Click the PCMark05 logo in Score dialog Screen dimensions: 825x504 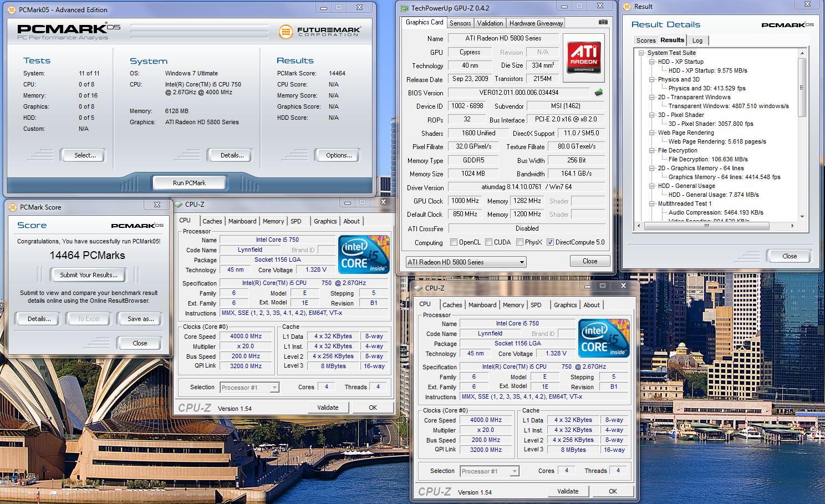pyautogui.click(x=137, y=226)
